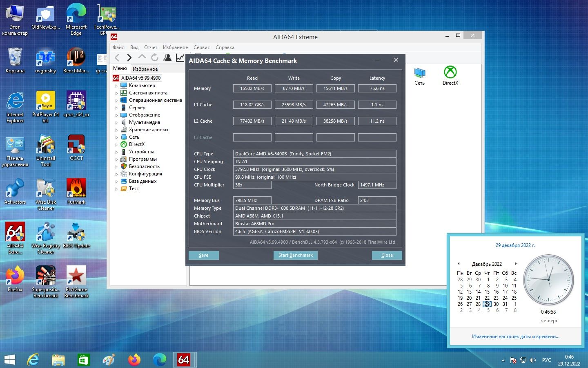Open the Корзина recycle bin icon
The image size is (588, 368).
point(15,61)
